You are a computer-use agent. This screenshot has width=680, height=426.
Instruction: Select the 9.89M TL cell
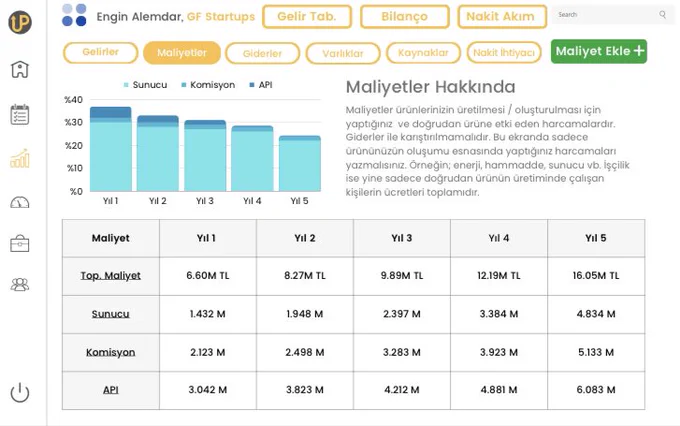pyautogui.click(x=402, y=276)
